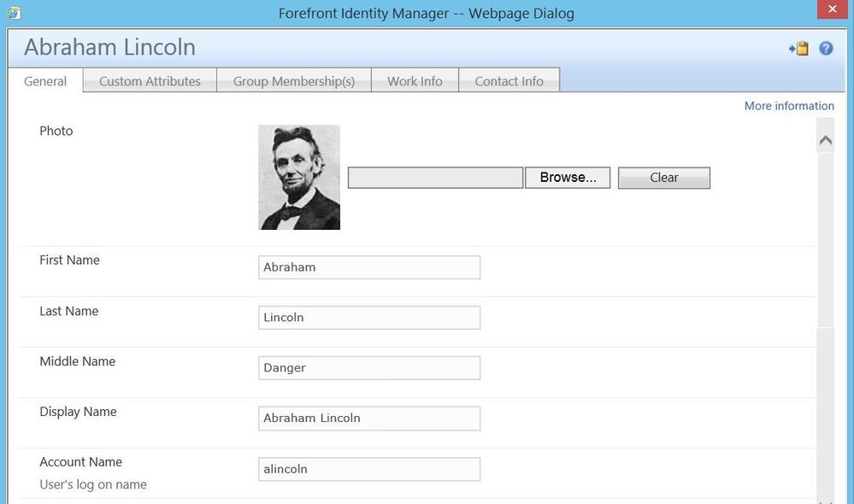This screenshot has width=854, height=504.
Task: Click the First Name field containing Abraham
Action: (x=369, y=267)
